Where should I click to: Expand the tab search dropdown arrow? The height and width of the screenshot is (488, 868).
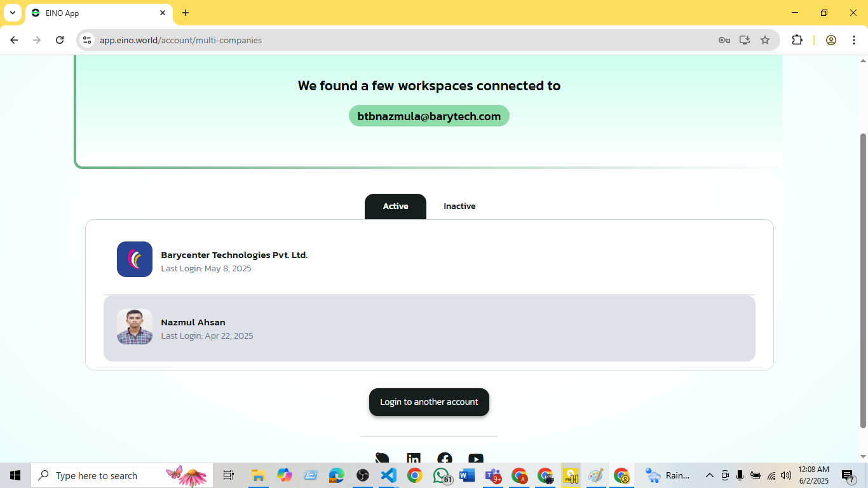[12, 13]
